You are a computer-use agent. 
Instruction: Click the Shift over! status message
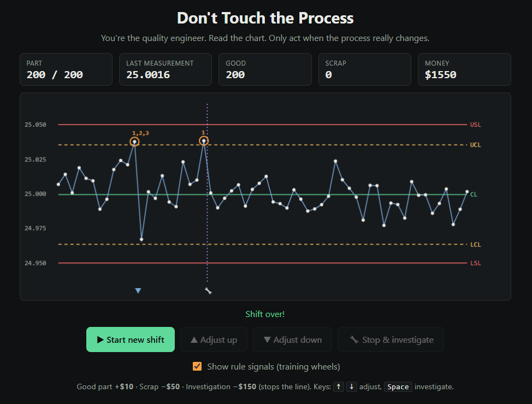coord(265,314)
